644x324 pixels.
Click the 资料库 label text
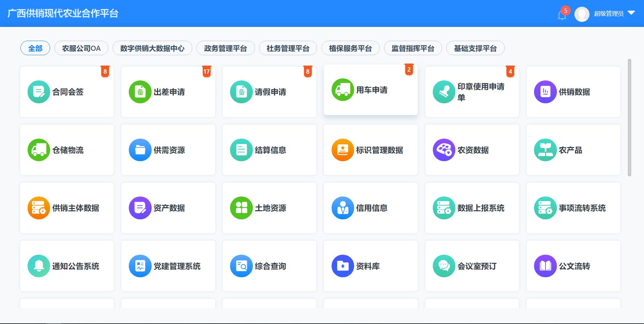click(x=368, y=266)
